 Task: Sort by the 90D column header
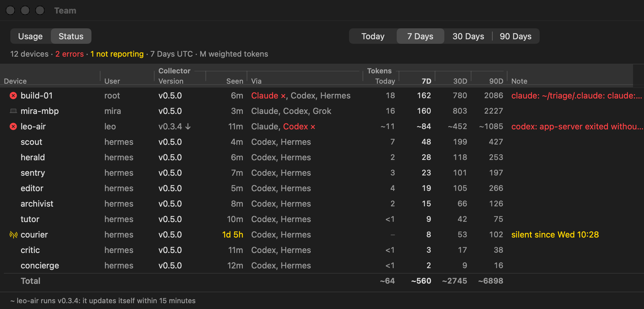pyautogui.click(x=496, y=81)
